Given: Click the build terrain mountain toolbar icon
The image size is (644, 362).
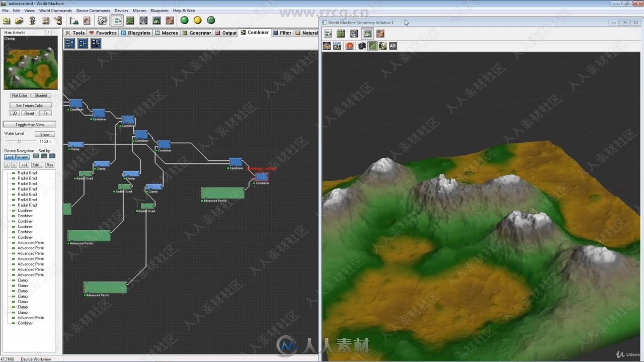Looking at the screenshot, I should click(x=74, y=21).
